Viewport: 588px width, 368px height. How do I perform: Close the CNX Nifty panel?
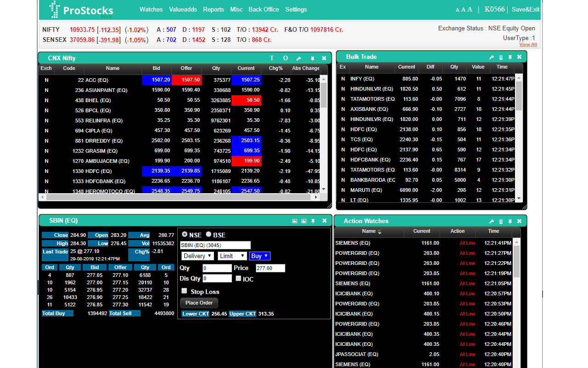pos(324,58)
